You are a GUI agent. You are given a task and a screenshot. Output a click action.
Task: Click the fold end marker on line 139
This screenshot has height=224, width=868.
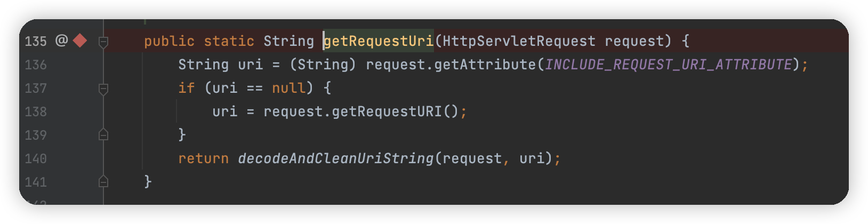[x=103, y=135]
